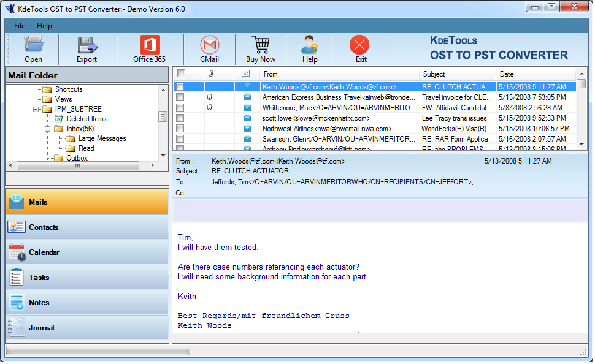Image resolution: width=595 pixels, height=364 pixels.
Task: Click the KdeTools app logo in title bar
Action: [9, 9]
